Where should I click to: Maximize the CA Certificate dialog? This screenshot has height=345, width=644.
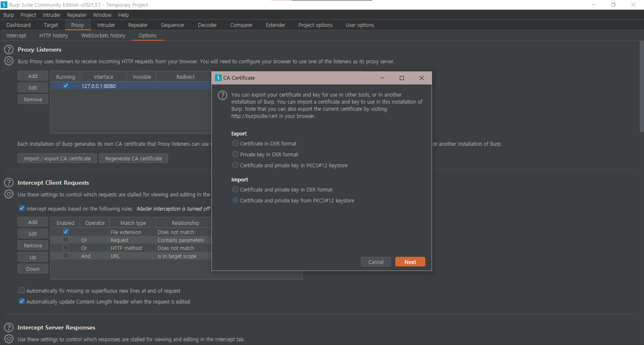pos(401,78)
